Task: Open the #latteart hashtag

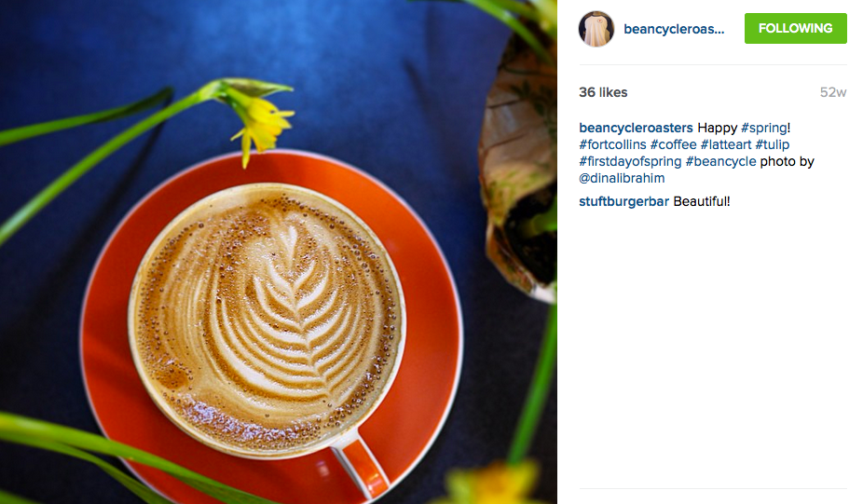Action: [x=725, y=144]
